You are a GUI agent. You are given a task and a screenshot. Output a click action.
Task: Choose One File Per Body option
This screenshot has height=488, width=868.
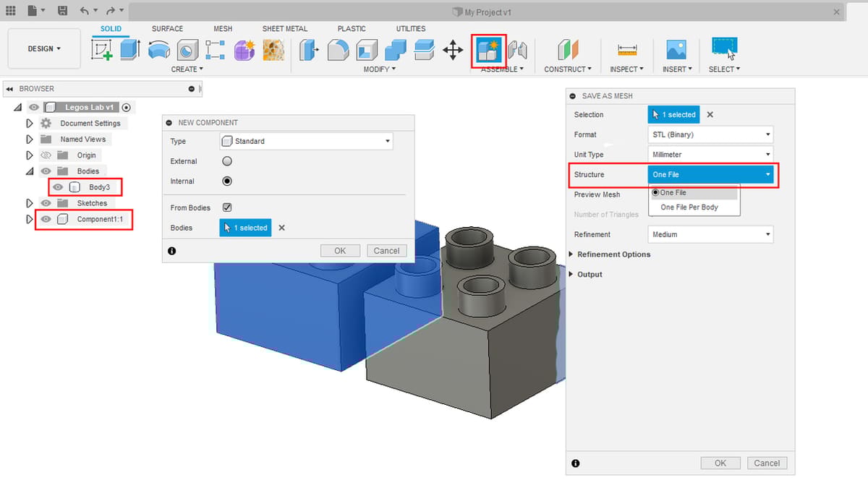(x=689, y=207)
